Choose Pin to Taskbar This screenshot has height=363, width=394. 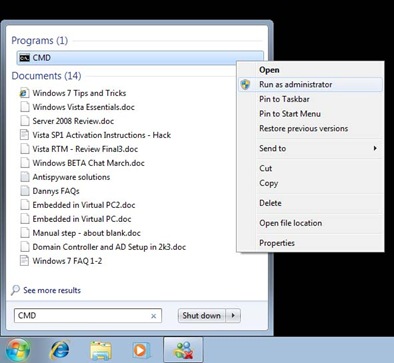tap(284, 99)
